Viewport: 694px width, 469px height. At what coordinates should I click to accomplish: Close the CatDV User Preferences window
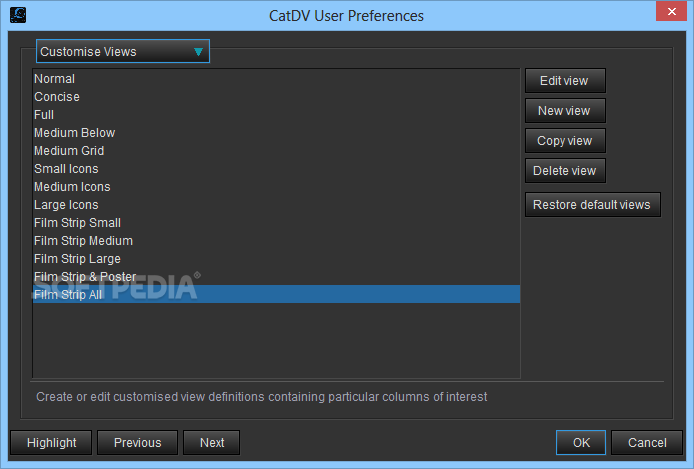pyautogui.click(x=671, y=11)
